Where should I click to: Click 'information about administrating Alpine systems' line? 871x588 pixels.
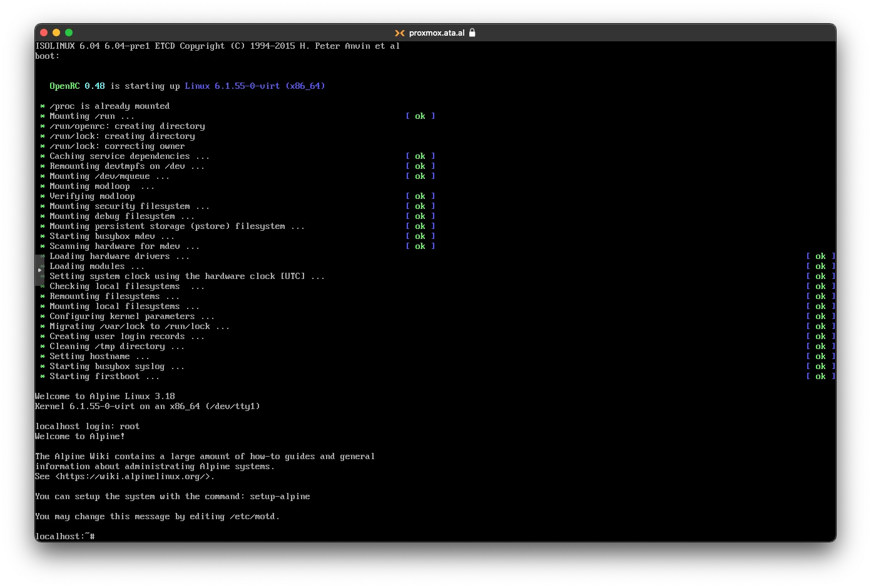(155, 467)
